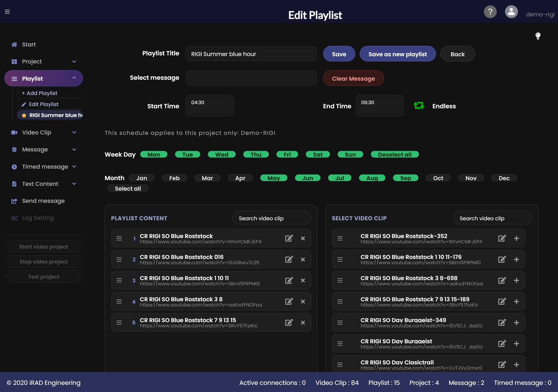Toggle the Fri weekday chip
The width and height of the screenshot is (558, 392).
pyautogui.click(x=287, y=154)
